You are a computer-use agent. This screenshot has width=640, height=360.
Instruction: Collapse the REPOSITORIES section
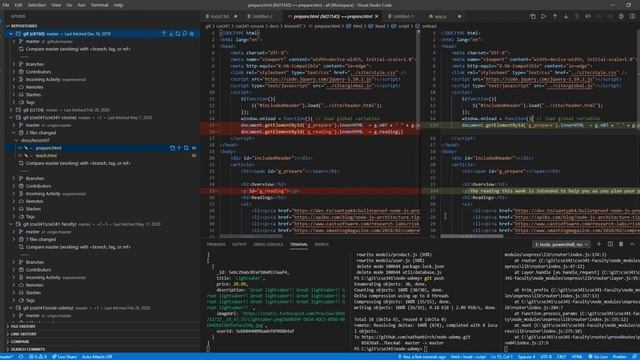click(x=102, y=26)
